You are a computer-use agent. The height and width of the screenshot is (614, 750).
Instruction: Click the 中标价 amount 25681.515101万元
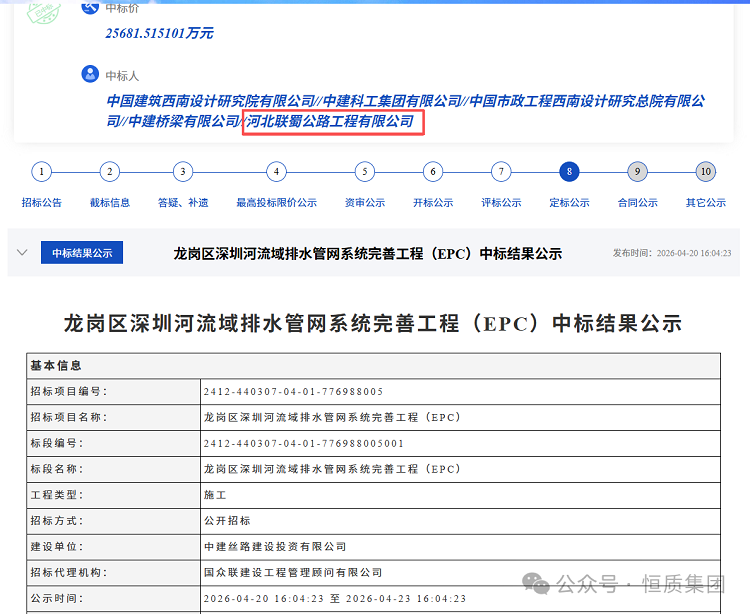coord(159,33)
